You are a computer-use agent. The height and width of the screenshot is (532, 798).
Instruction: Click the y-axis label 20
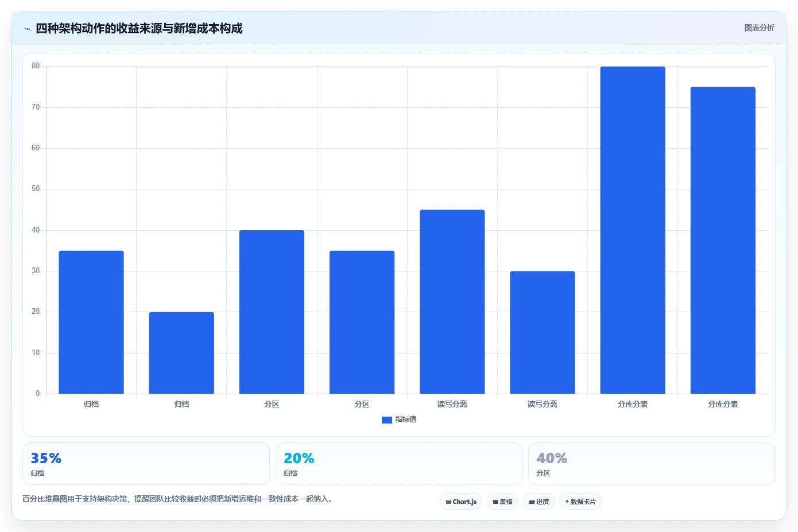pos(36,312)
